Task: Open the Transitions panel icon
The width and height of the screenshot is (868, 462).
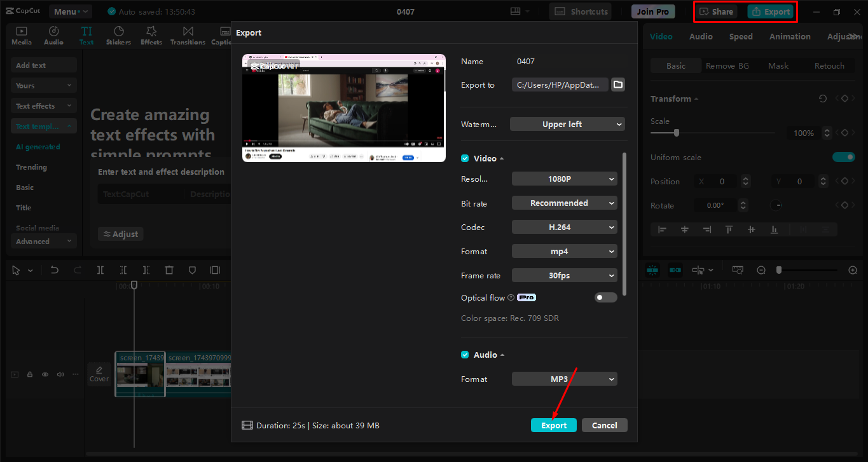Action: pyautogui.click(x=188, y=36)
